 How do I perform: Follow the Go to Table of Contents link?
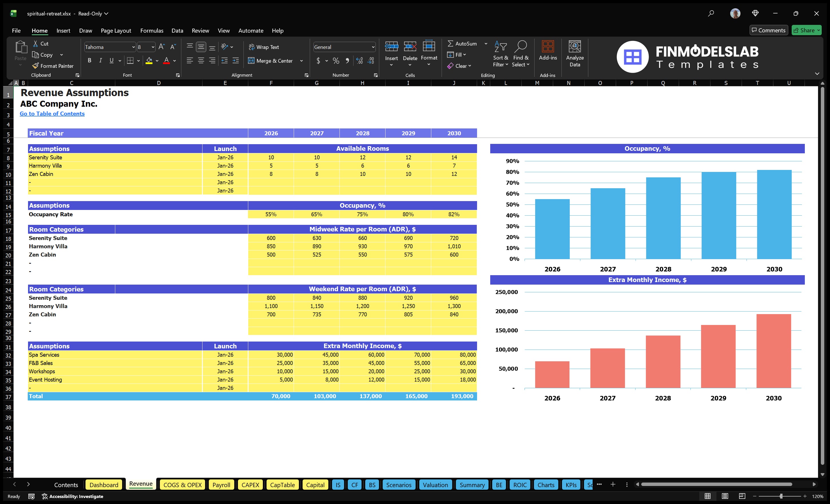coord(52,114)
